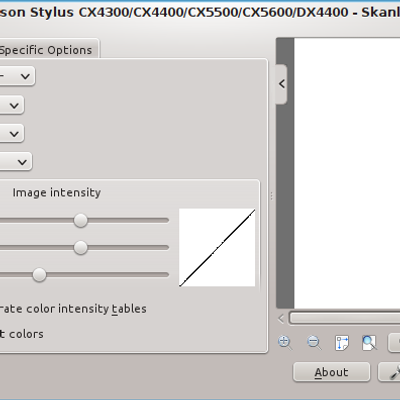Screen dimensions: 400x400
Task: Click the Image intensity group label
Action: point(57,193)
